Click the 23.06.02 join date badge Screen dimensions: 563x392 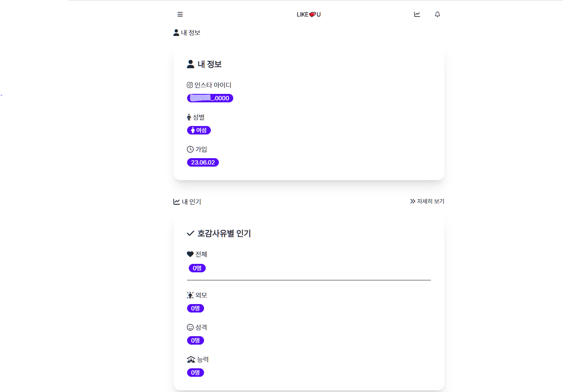(x=203, y=162)
